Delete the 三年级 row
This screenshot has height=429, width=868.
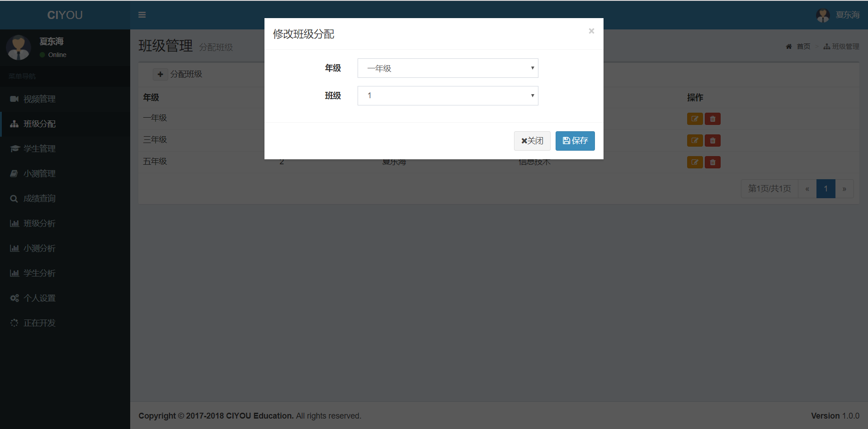(x=712, y=141)
